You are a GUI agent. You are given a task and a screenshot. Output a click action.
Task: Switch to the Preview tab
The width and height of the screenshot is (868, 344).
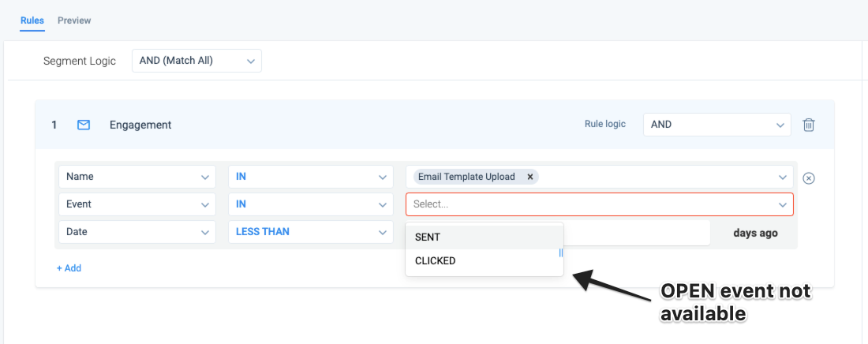coord(74,21)
